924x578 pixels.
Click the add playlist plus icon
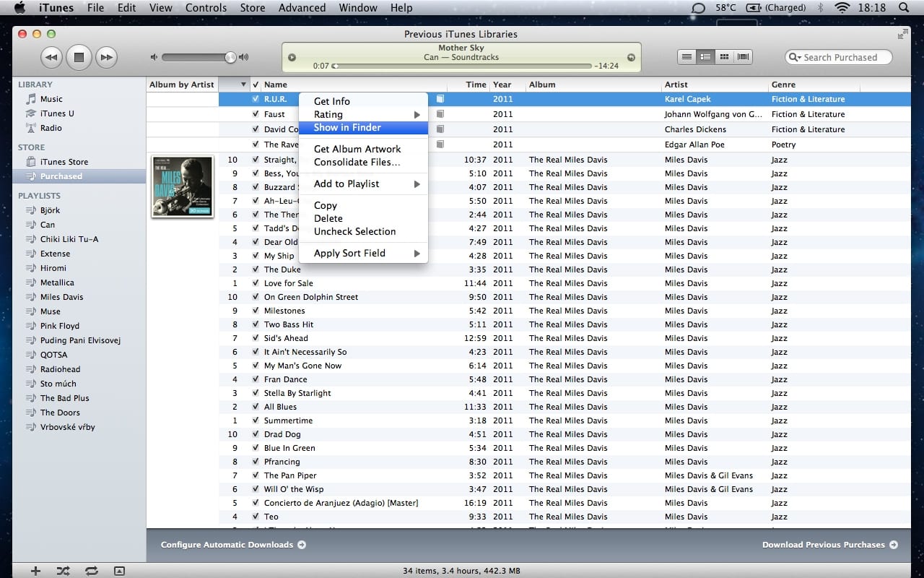pyautogui.click(x=35, y=571)
